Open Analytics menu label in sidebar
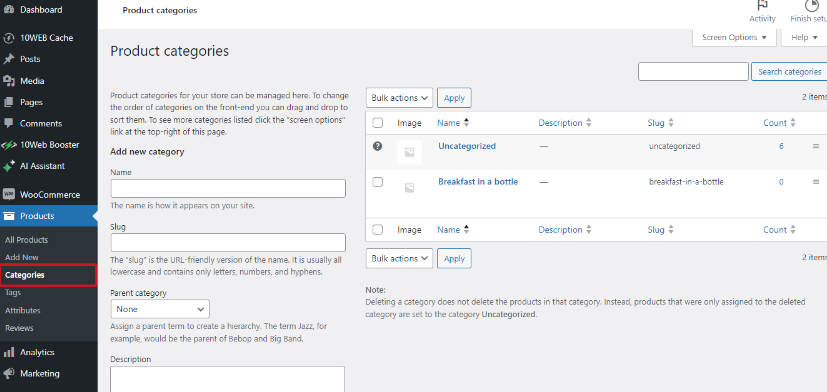827x392 pixels. [37, 352]
